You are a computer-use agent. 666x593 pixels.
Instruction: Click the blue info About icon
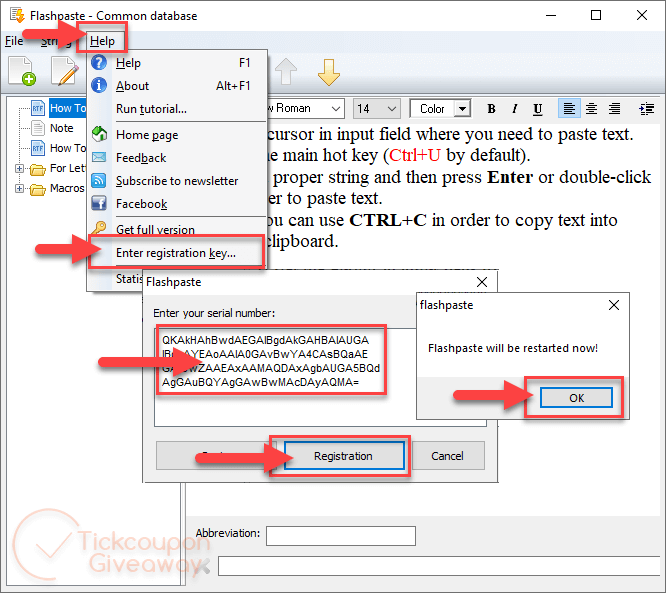pyautogui.click(x=99, y=85)
